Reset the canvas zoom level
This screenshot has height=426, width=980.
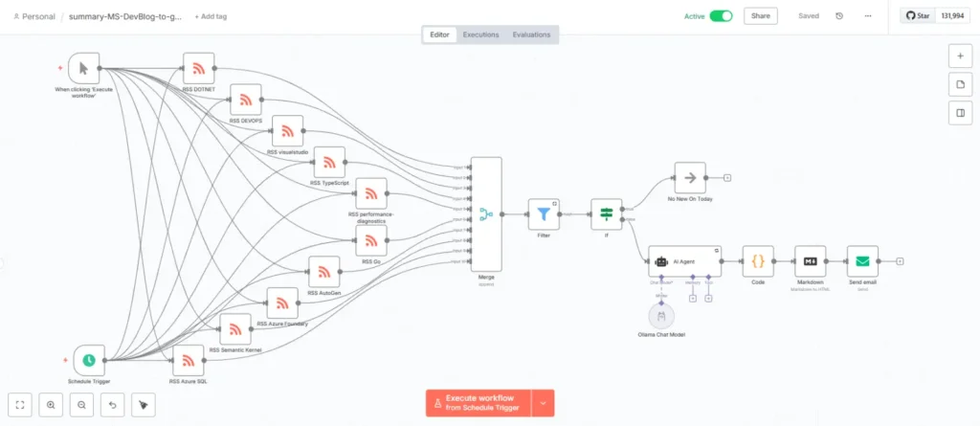click(x=113, y=405)
